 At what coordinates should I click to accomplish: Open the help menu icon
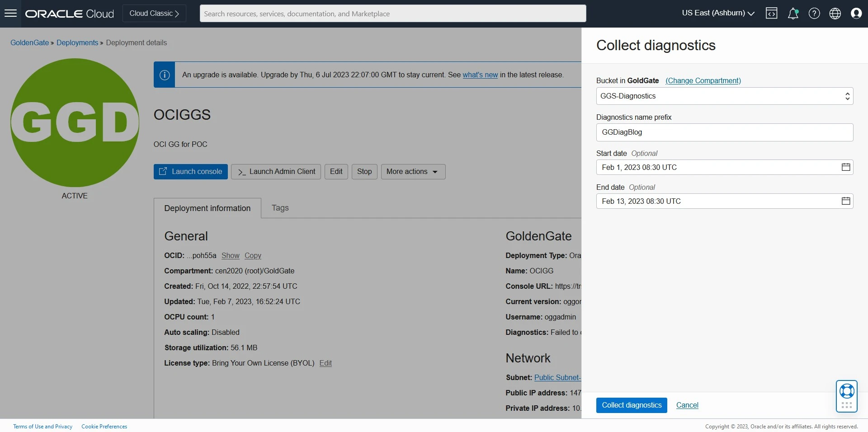tap(814, 14)
